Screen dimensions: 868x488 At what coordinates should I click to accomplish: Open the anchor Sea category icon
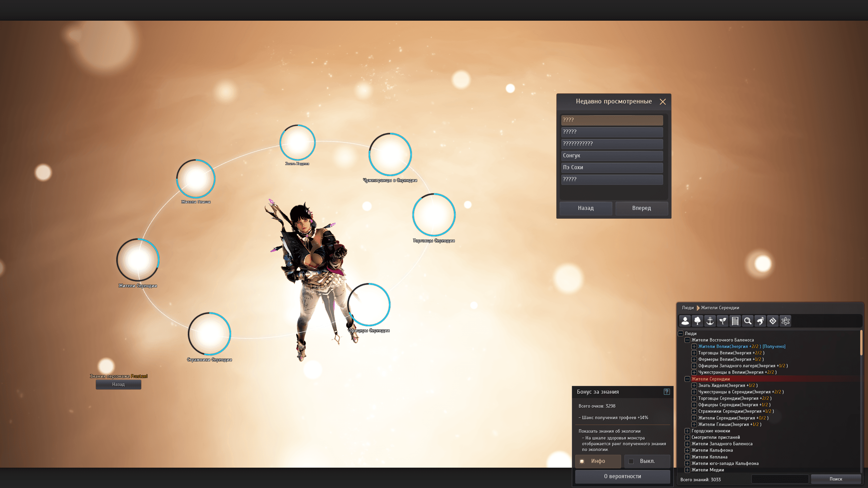710,321
